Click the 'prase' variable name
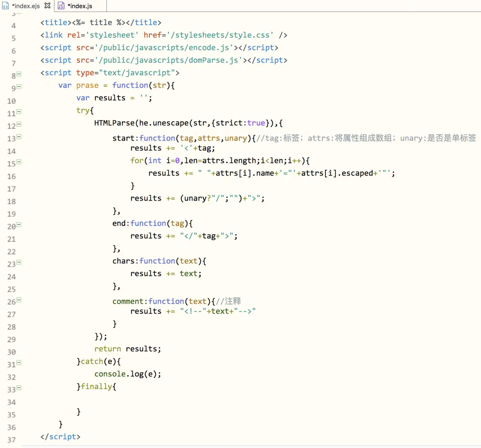This screenshot has height=448, width=481. coord(87,85)
